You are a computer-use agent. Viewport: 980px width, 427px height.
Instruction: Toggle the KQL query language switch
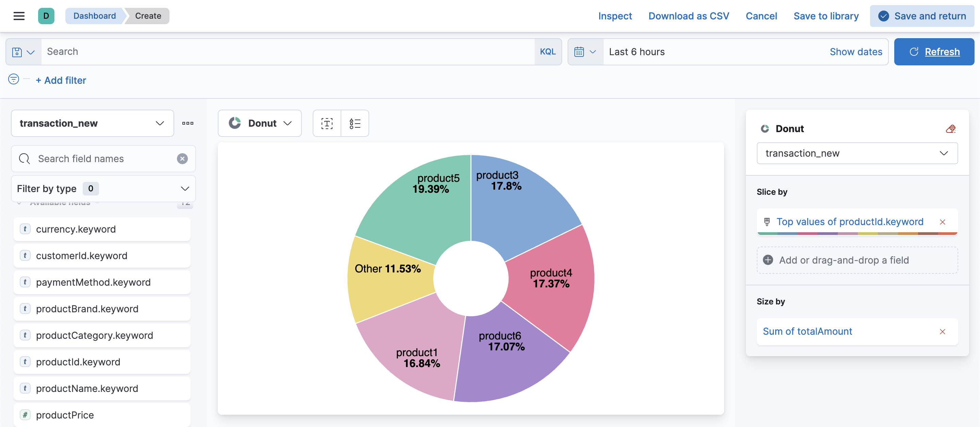548,52
